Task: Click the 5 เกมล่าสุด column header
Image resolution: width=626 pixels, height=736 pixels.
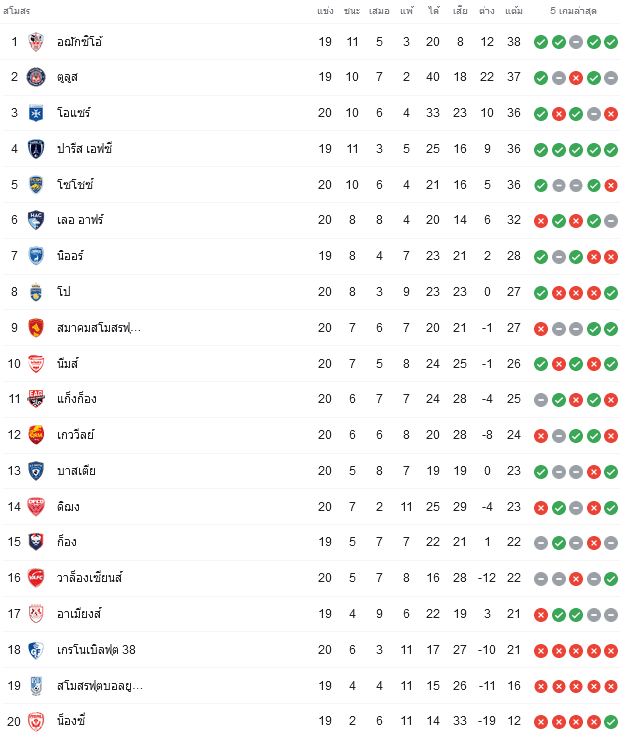Action: 573,11
